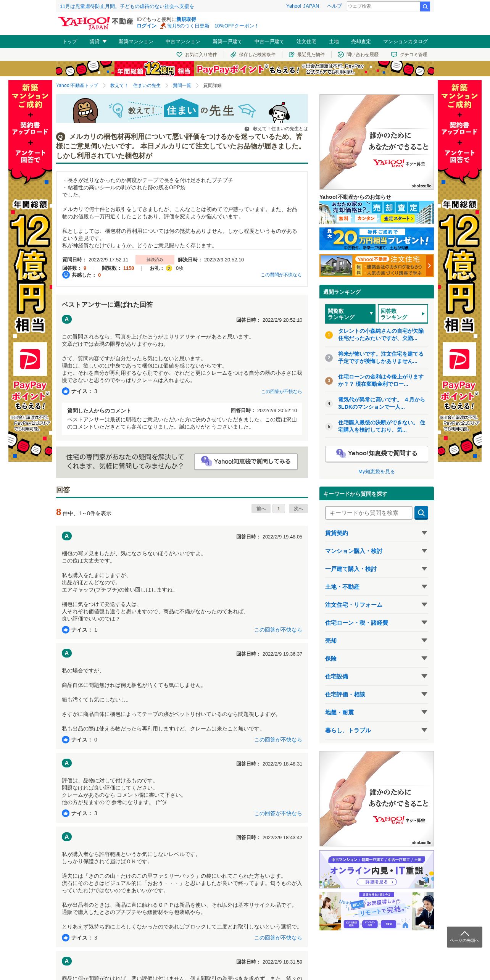Viewport: 490px width, 980px height.
Task: Click the 共感した smiley icon
Action: pos(66,275)
